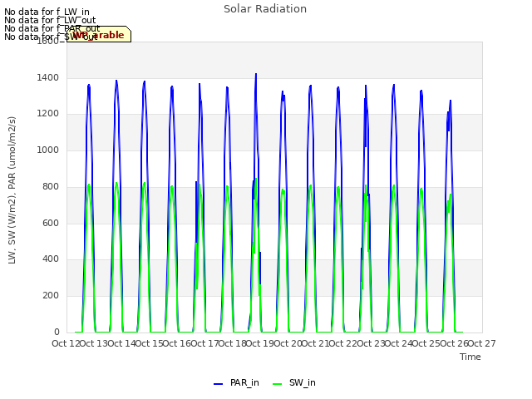
Task: Click the 'No data for f_LW_out' message
Action: (x=50, y=20)
